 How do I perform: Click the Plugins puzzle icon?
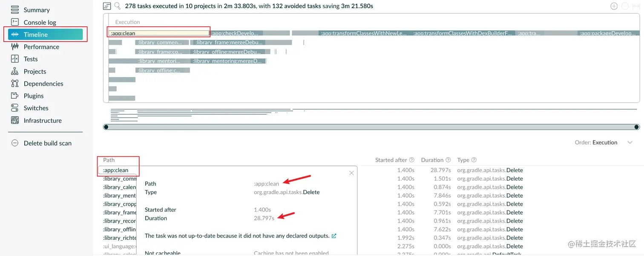15,96
